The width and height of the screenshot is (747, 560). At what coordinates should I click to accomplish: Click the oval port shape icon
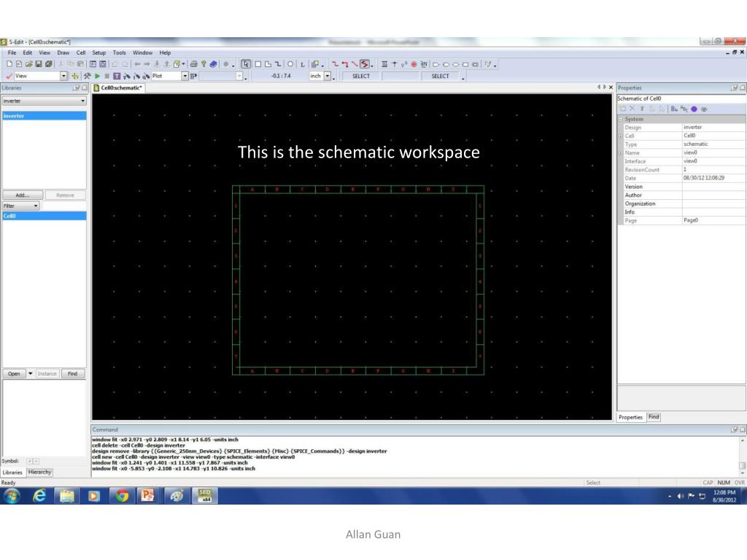(x=455, y=64)
